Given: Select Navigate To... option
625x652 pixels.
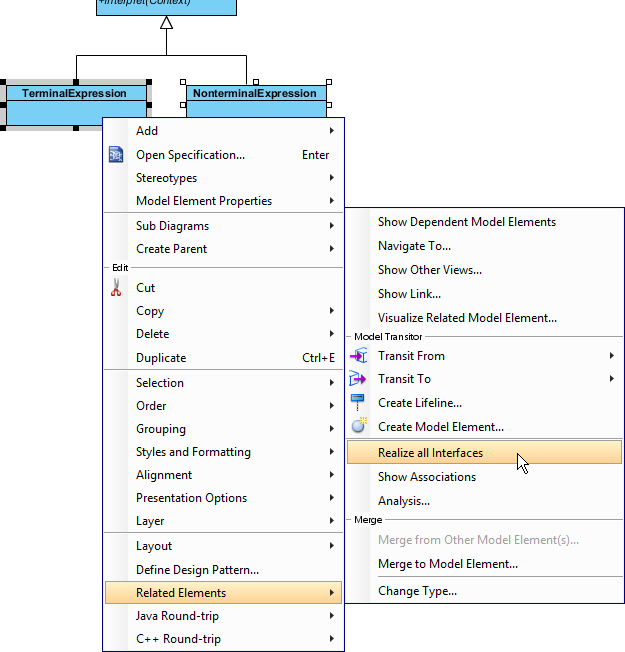Looking at the screenshot, I should [x=484, y=246].
